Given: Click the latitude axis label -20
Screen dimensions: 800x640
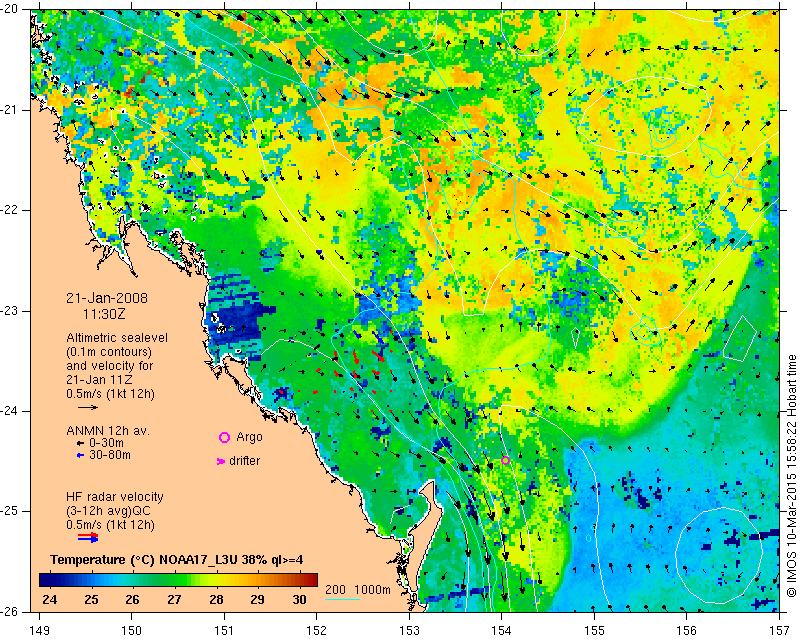Looking at the screenshot, I should pos(10,9).
